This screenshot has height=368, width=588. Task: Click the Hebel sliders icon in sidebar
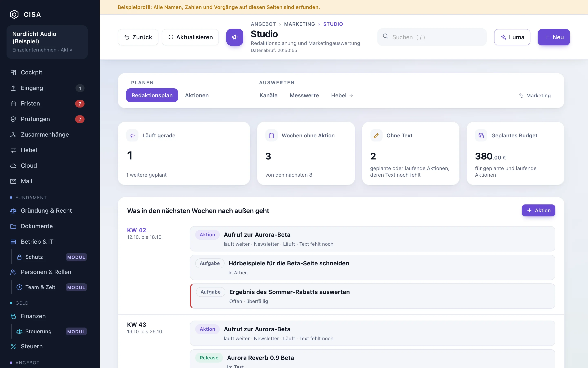point(13,150)
